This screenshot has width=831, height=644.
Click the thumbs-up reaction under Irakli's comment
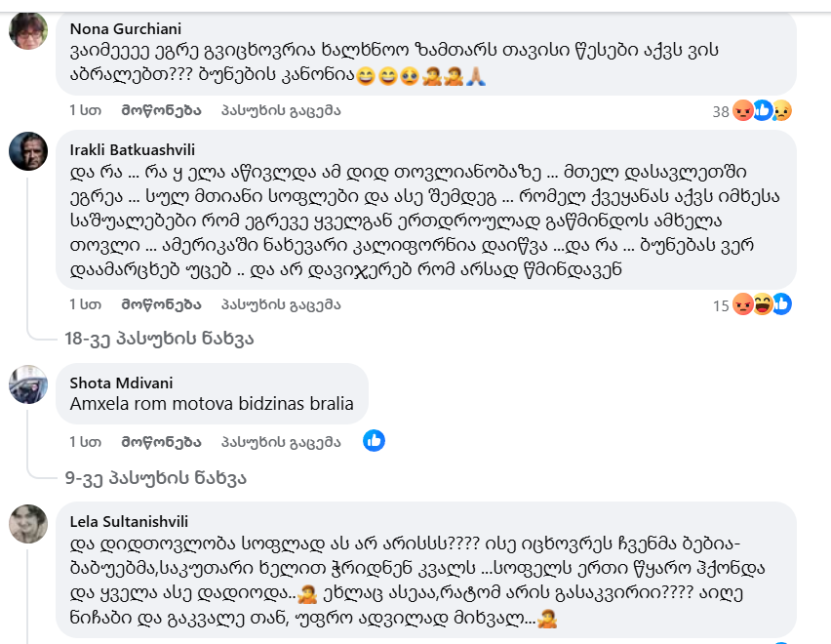tap(780, 306)
